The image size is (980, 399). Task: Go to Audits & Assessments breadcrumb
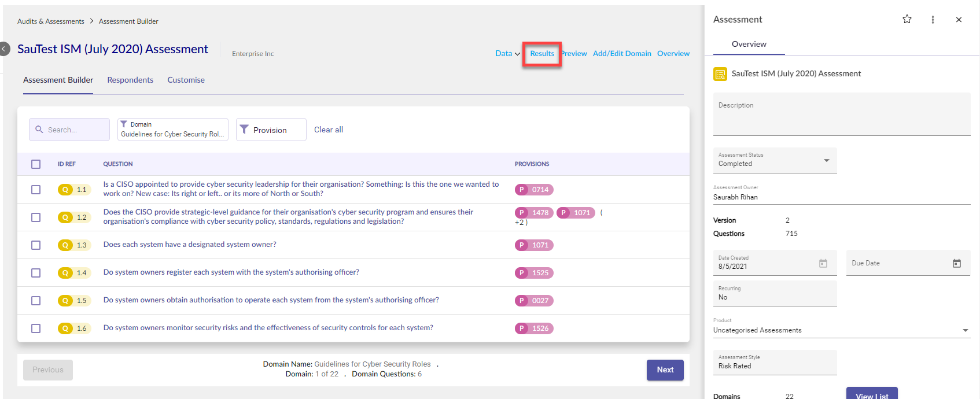coord(51,21)
